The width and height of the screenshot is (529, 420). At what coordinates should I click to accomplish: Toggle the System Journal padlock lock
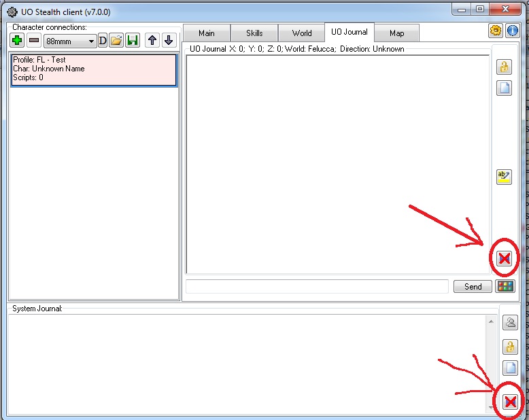click(x=510, y=347)
